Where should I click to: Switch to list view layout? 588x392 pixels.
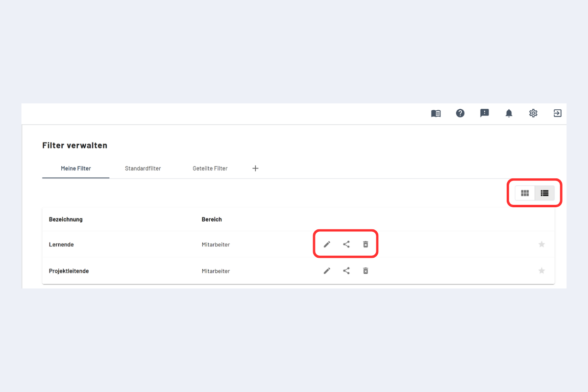544,193
